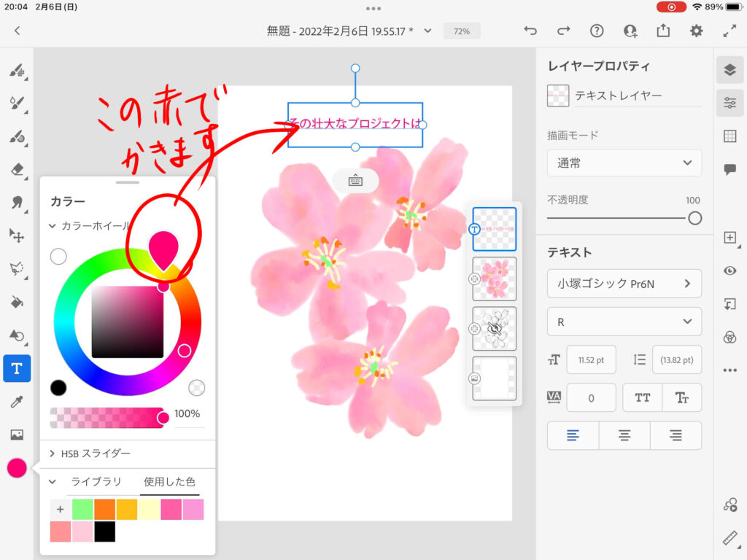Screen dimensions: 747x560
Task: Open the Share export icon
Action: (662, 31)
